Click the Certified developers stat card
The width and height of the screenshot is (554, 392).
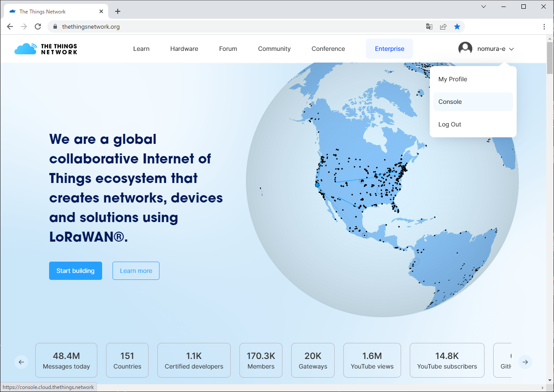click(x=194, y=360)
